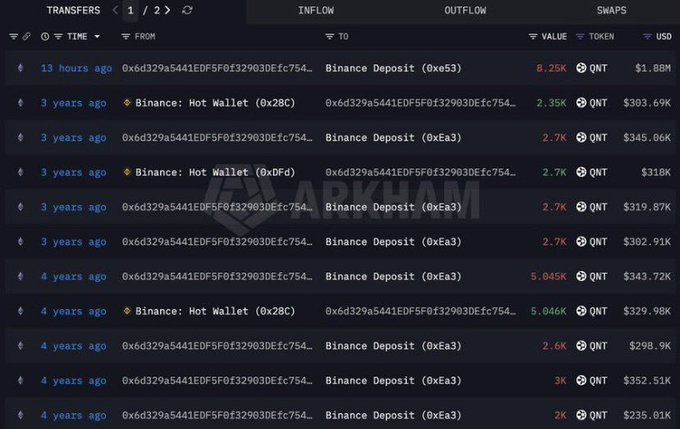Click QNT token in $318K row
The image size is (680, 429).
(x=592, y=172)
